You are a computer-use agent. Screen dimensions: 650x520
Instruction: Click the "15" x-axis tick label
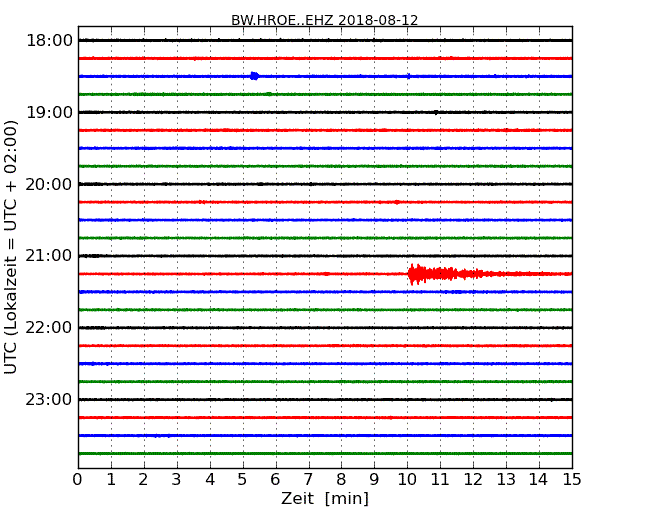pos(572,480)
